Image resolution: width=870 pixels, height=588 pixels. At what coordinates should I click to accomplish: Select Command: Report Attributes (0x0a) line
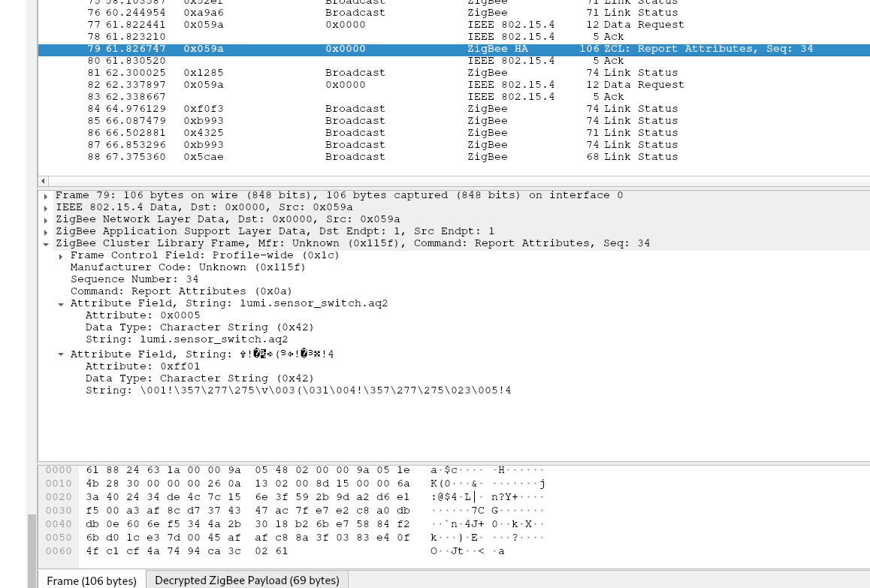tap(181, 292)
